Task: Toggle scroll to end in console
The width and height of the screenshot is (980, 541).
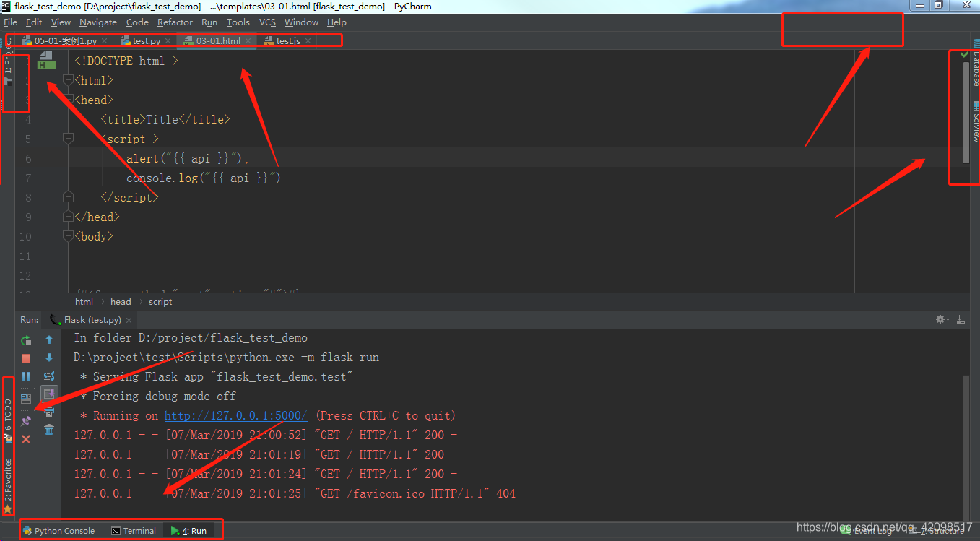Action: coord(49,394)
